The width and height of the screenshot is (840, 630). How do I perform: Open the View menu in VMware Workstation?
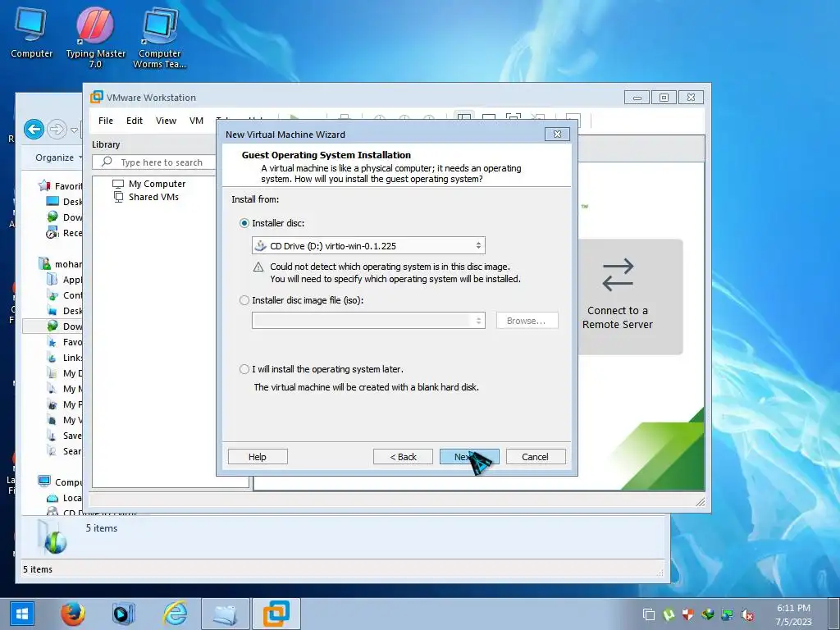click(x=166, y=121)
